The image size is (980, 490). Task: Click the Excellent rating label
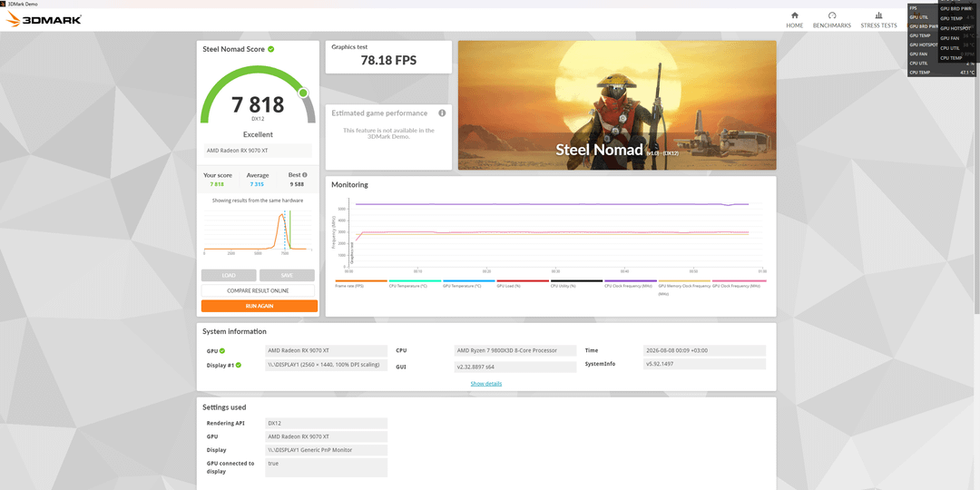pyautogui.click(x=258, y=134)
